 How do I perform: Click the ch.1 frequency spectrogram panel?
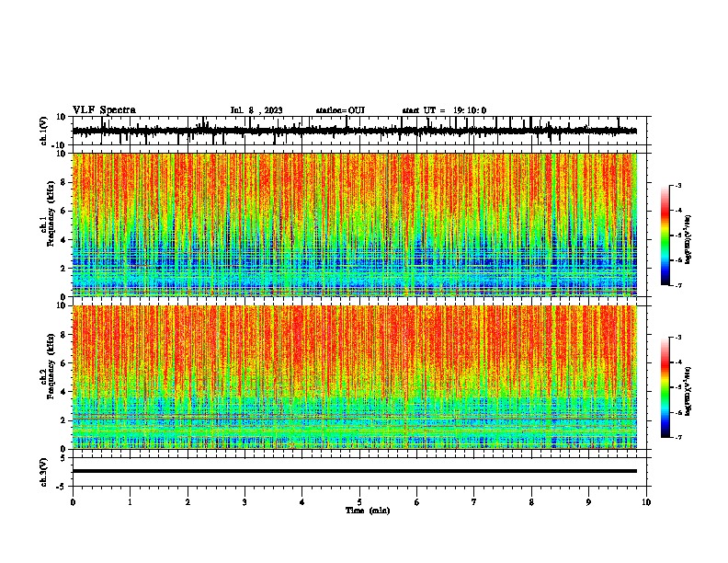(x=359, y=224)
